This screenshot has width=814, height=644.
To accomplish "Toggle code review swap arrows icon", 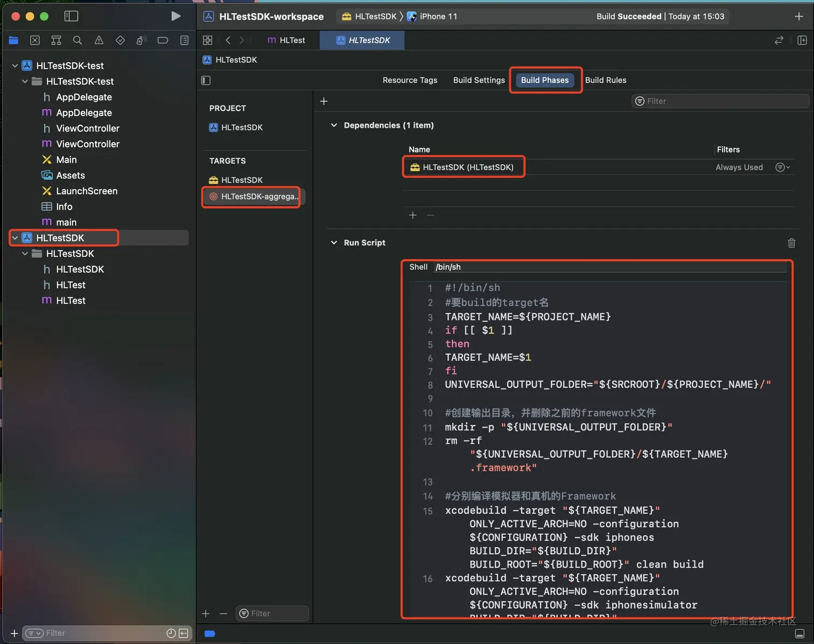I will click(x=778, y=40).
